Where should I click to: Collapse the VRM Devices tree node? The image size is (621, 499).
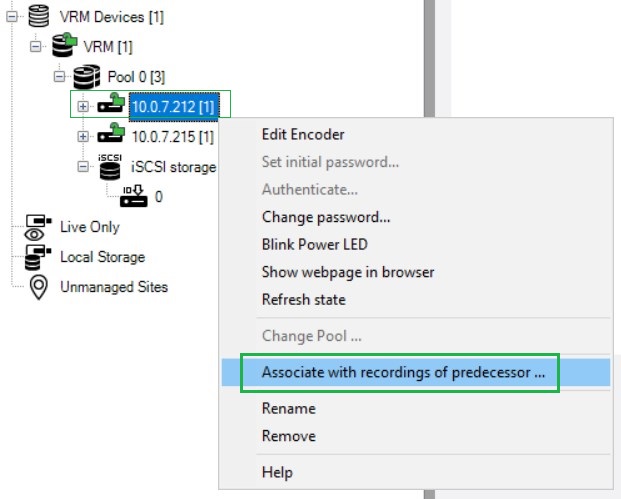coord(12,15)
